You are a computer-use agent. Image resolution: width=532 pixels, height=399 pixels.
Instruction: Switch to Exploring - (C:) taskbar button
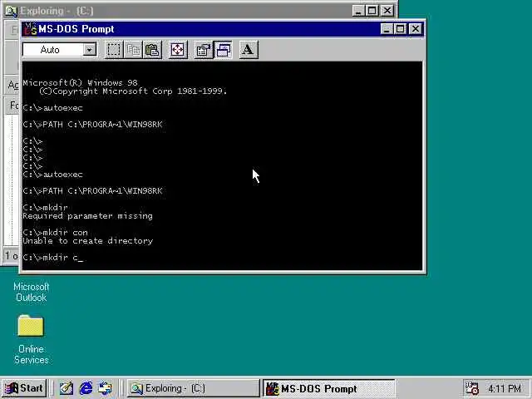coord(194,388)
